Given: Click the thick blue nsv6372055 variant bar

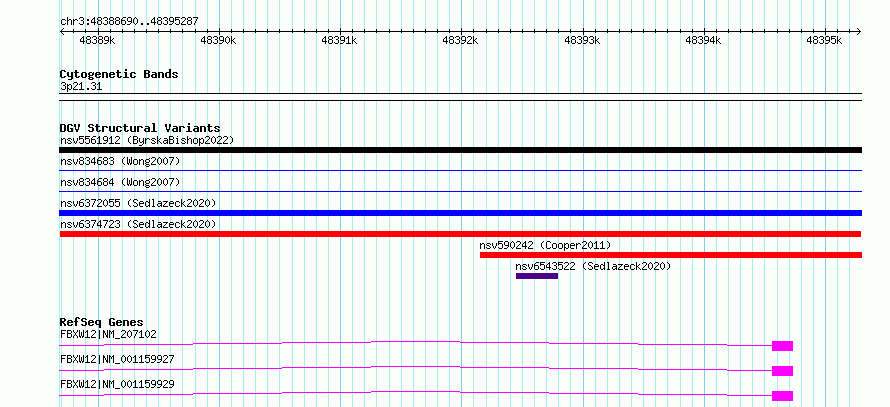Looking at the screenshot, I should [x=460, y=213].
